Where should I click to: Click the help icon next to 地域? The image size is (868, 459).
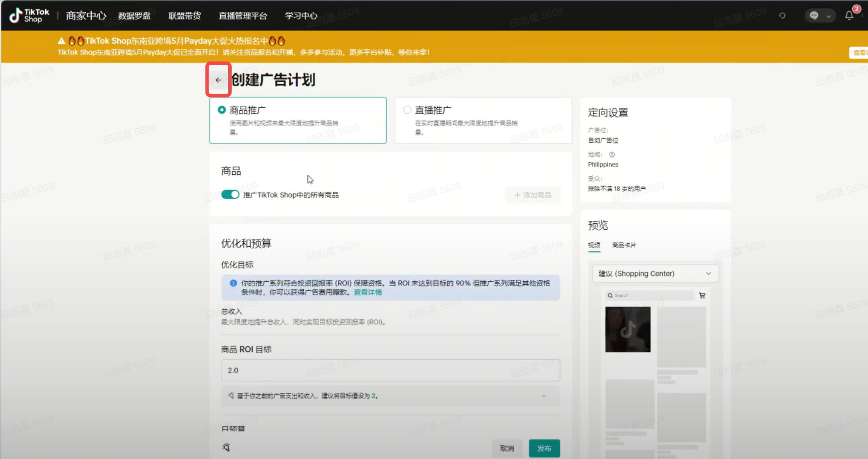612,154
